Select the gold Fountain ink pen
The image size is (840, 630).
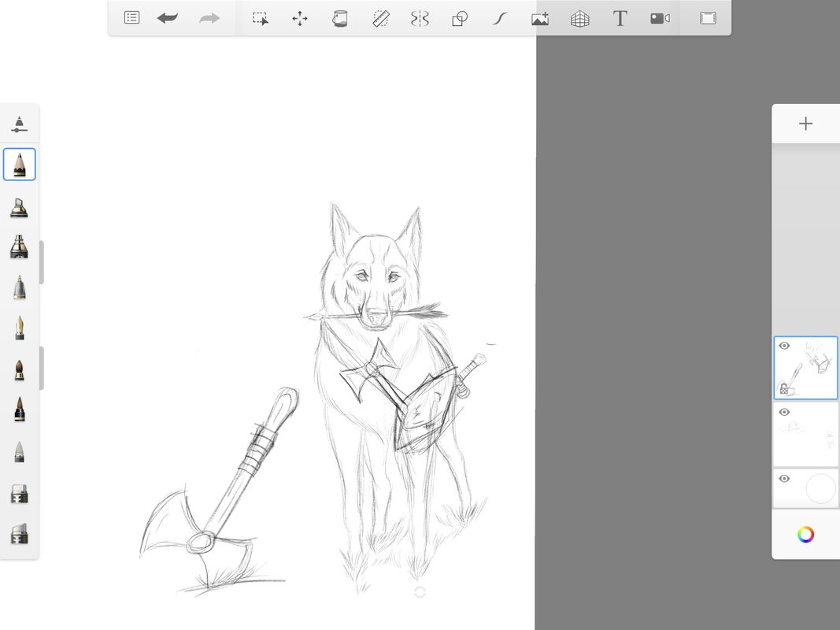click(19, 328)
